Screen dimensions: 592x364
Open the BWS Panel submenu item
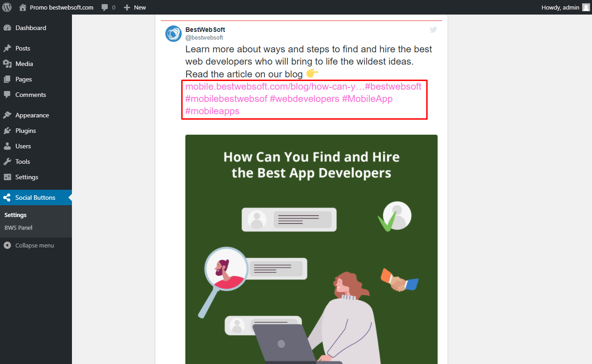[18, 227]
